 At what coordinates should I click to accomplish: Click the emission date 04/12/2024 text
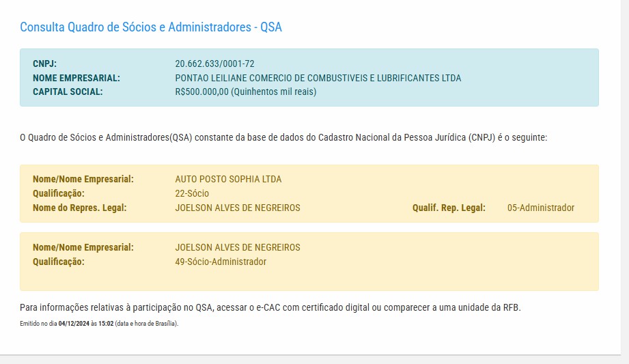tap(73, 323)
